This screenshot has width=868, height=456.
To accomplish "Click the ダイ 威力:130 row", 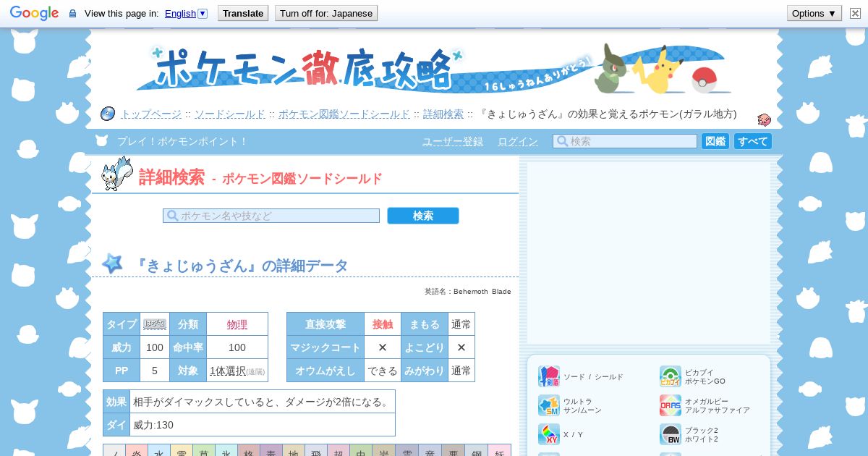I will coord(249,425).
